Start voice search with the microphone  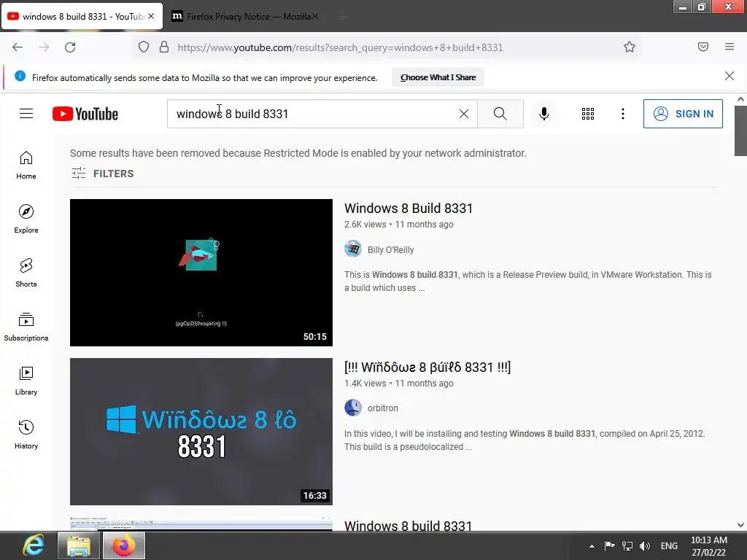(x=544, y=114)
